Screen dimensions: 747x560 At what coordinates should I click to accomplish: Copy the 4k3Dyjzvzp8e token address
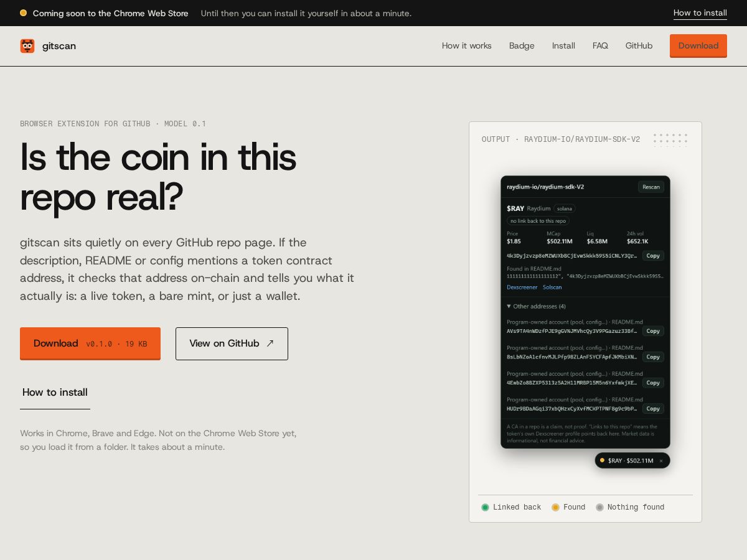(x=653, y=256)
